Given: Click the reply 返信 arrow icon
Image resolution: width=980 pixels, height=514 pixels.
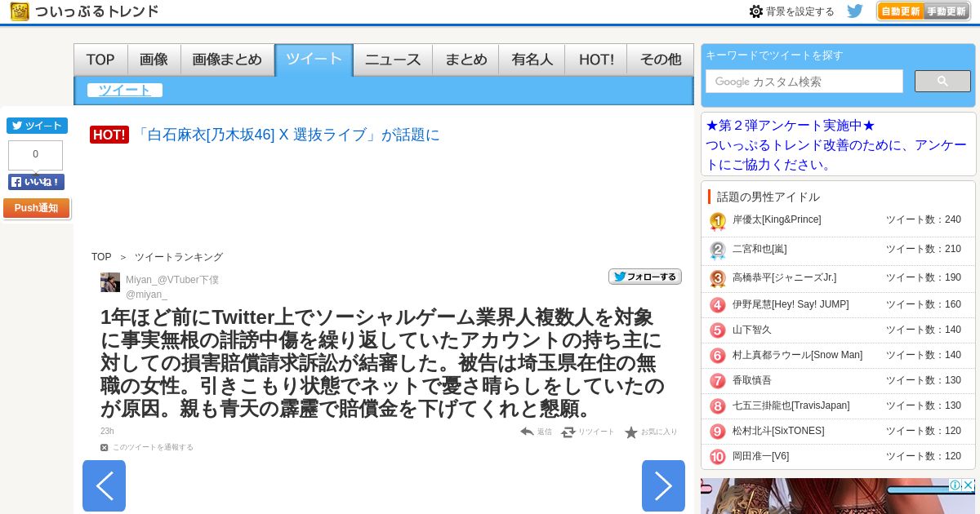Looking at the screenshot, I should point(527,432).
